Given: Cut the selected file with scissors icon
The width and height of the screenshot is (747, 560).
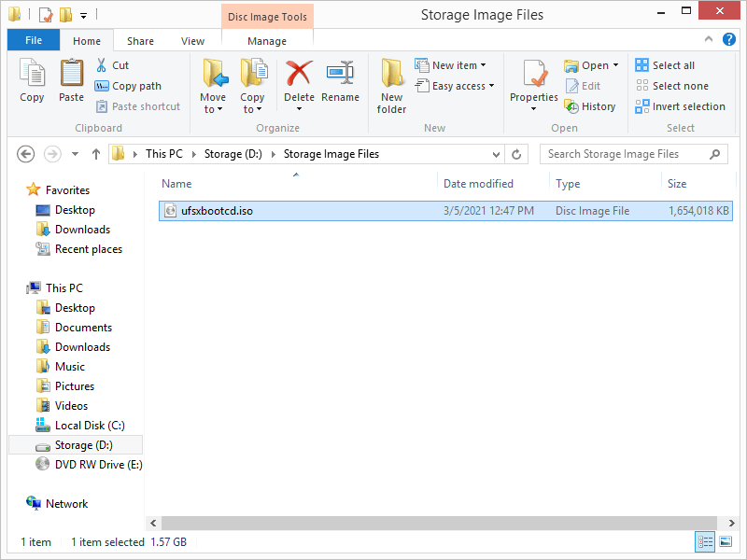Looking at the screenshot, I should 112,65.
